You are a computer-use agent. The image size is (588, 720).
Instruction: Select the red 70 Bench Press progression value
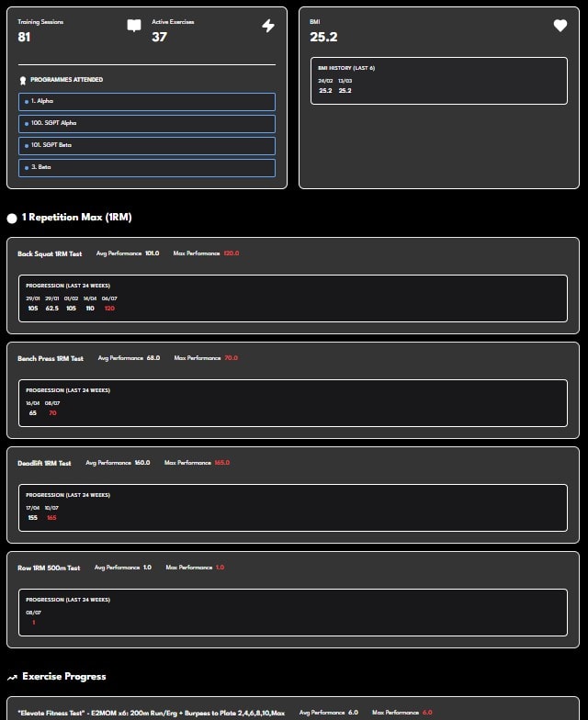click(x=53, y=413)
